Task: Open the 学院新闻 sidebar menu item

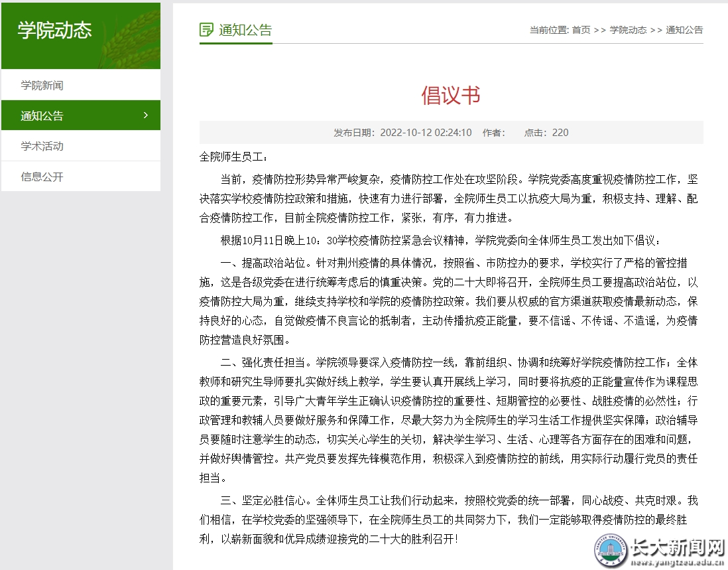Action: click(x=42, y=86)
